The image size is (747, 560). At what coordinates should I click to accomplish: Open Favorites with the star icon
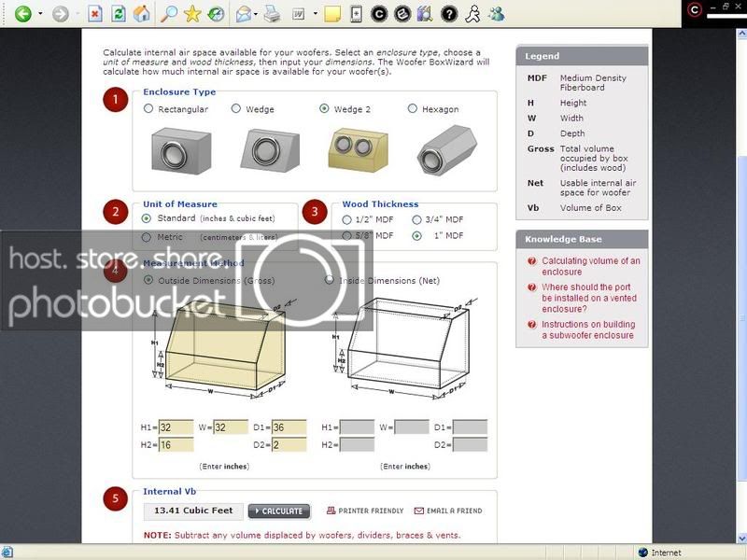(x=192, y=14)
